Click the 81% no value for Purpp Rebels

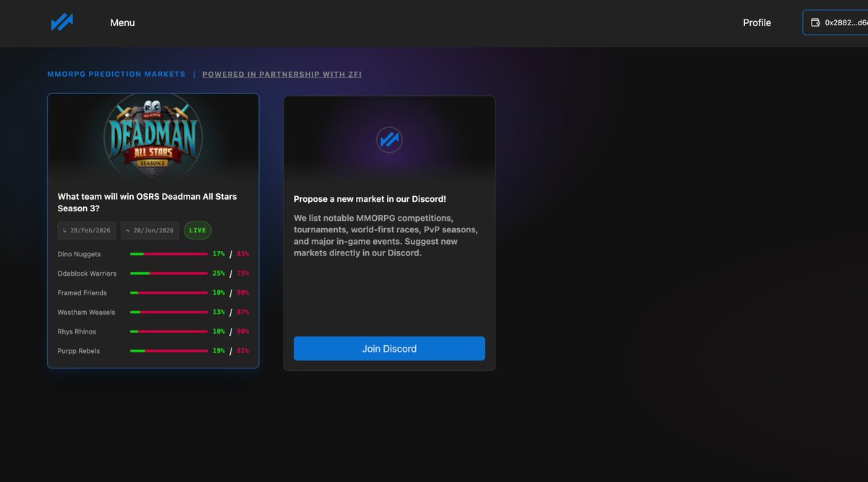pos(243,351)
